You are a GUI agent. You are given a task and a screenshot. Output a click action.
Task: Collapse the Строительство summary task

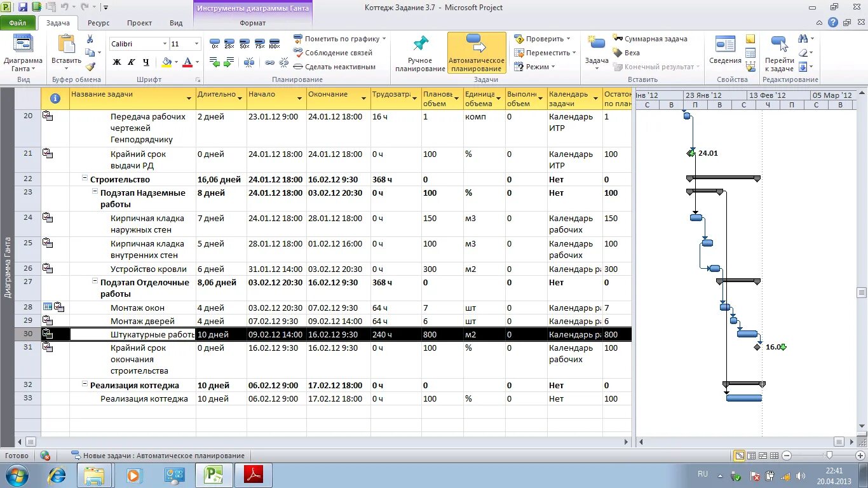click(85, 179)
